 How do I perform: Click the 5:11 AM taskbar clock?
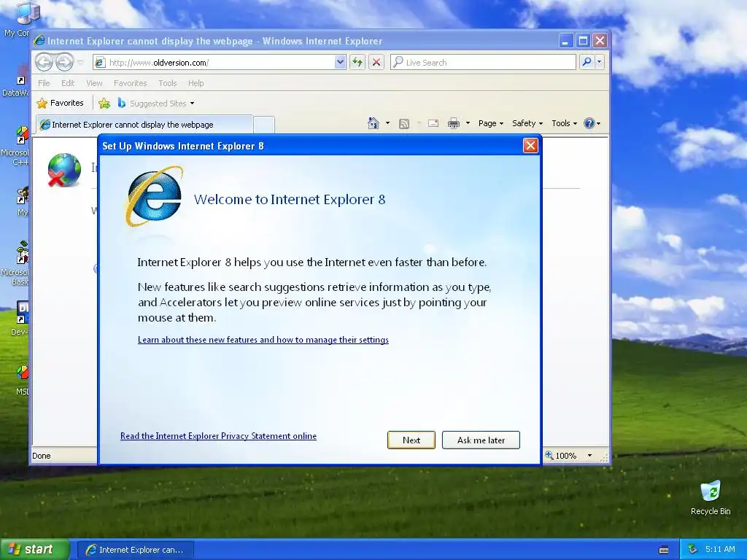click(x=720, y=549)
